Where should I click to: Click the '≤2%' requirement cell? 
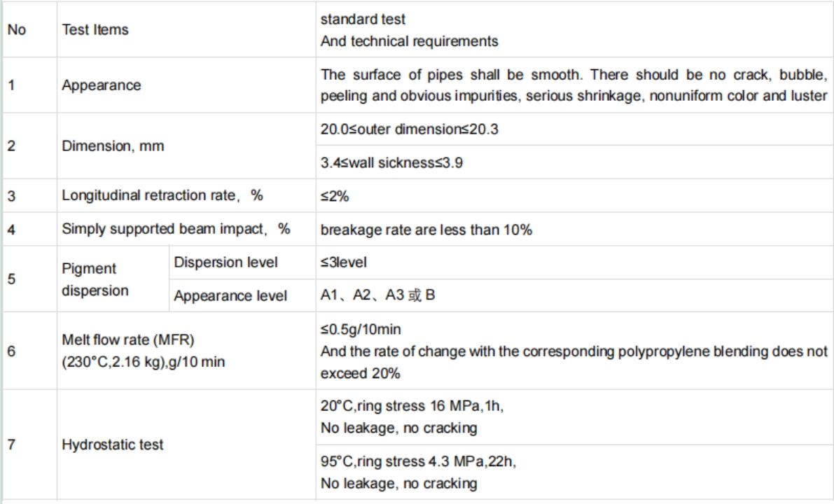pyautogui.click(x=335, y=197)
